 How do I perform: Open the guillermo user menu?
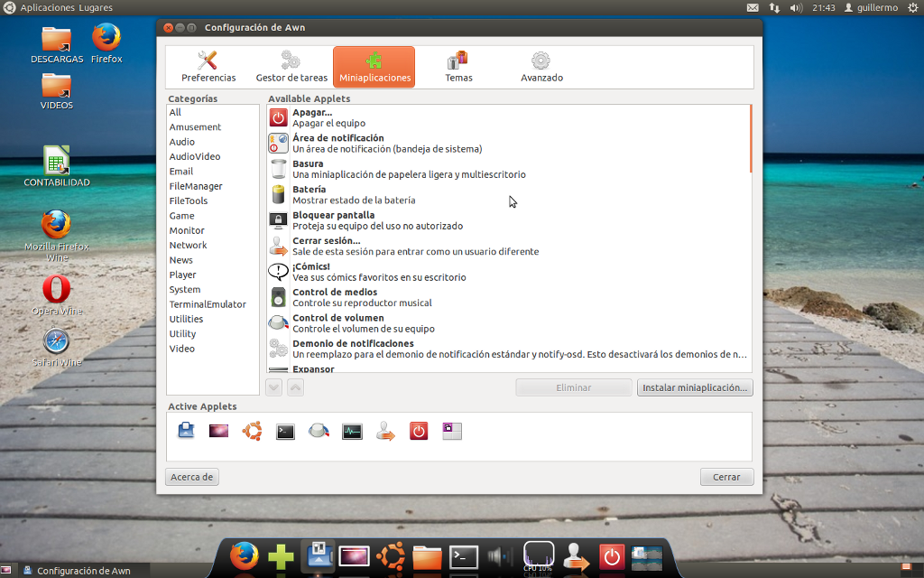(x=871, y=7)
